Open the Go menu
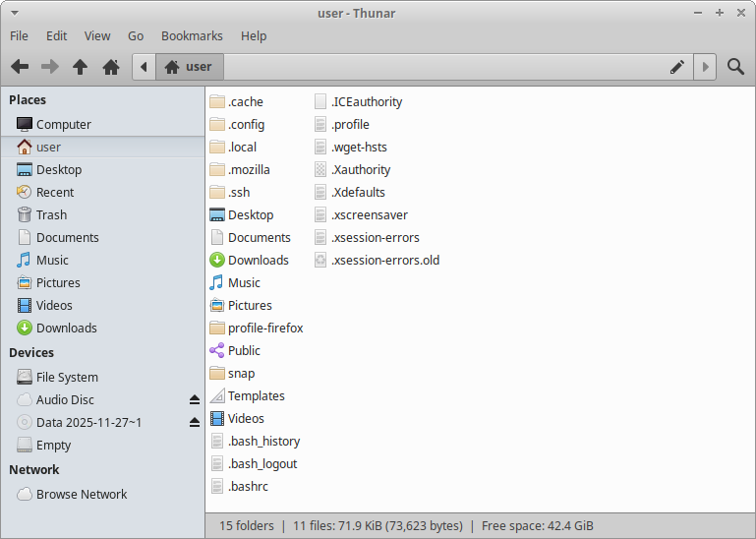The width and height of the screenshot is (756, 539). pos(136,36)
